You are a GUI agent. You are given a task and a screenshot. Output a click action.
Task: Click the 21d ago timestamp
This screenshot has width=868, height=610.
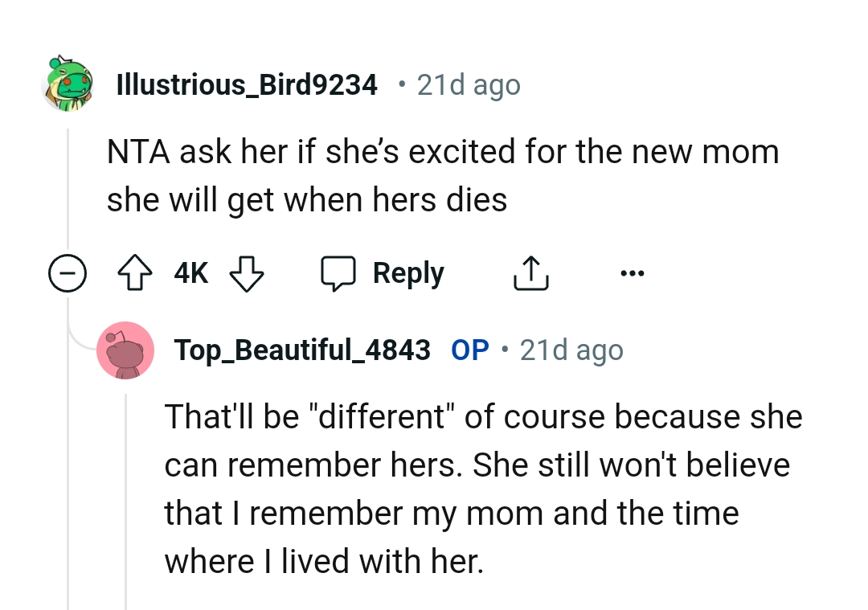click(x=469, y=84)
